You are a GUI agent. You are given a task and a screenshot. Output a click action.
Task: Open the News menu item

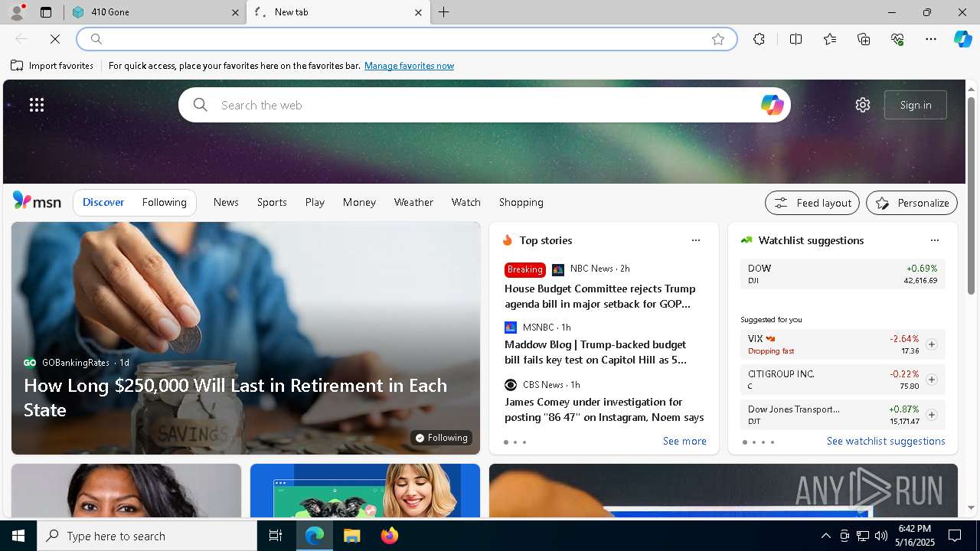coord(226,202)
